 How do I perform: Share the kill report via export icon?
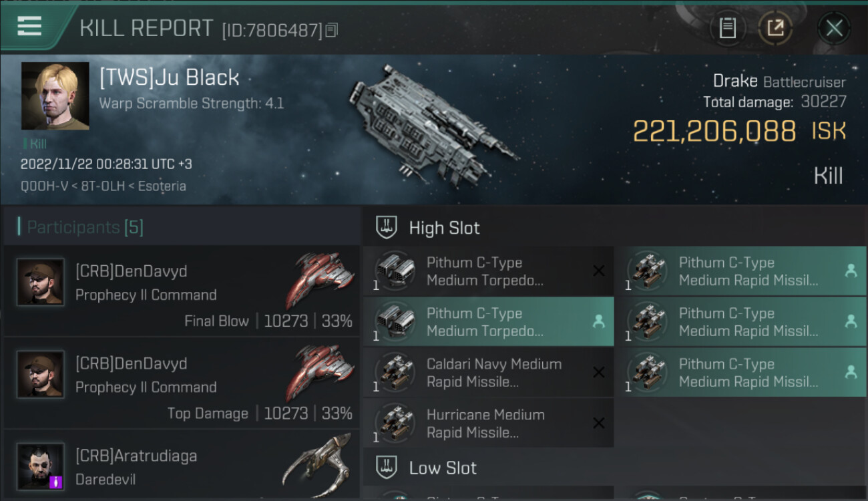coord(775,28)
